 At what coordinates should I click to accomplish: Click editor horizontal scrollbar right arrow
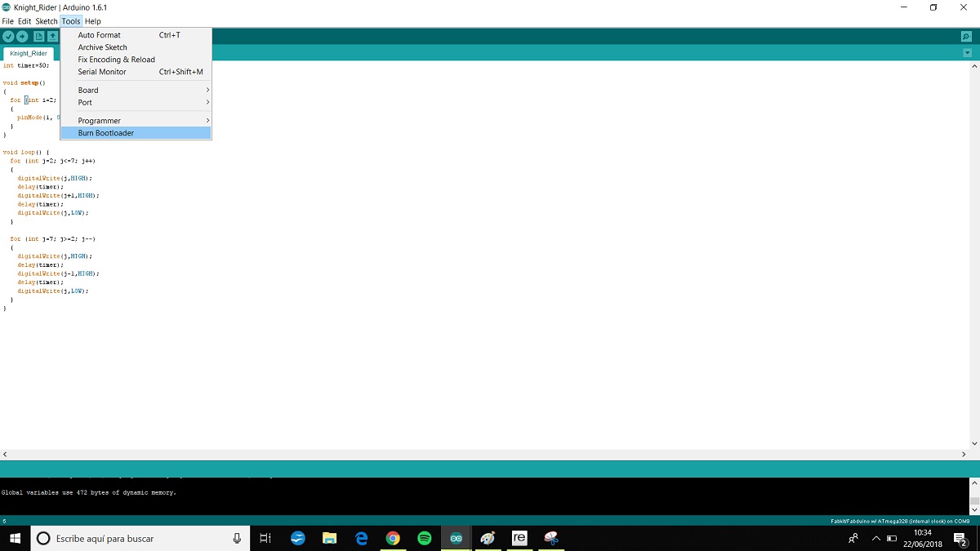tap(964, 454)
